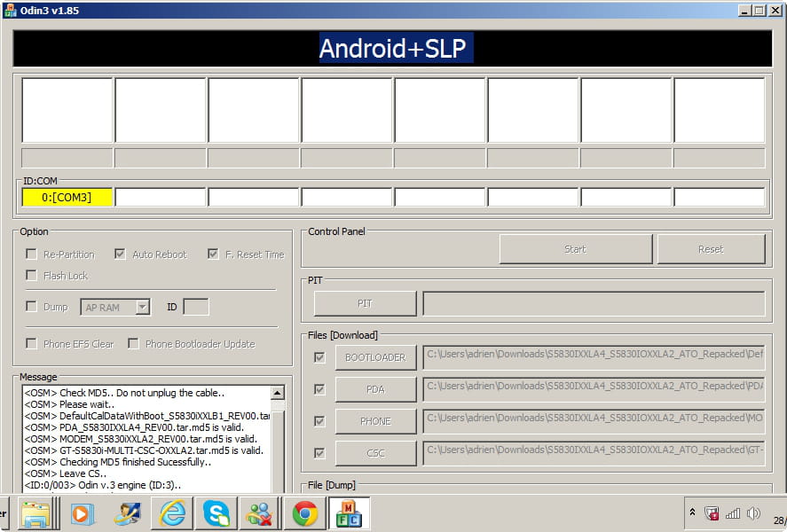The height and width of the screenshot is (532, 787).
Task: Click the Dump ID input field
Action: point(196,307)
